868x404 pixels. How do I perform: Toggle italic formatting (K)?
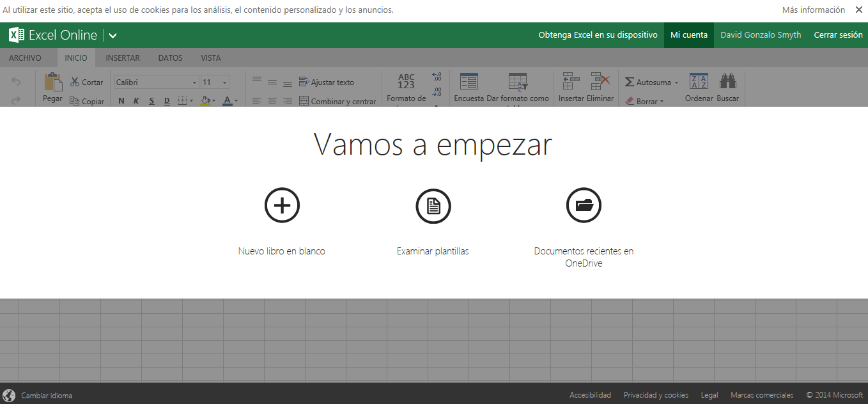(x=136, y=100)
